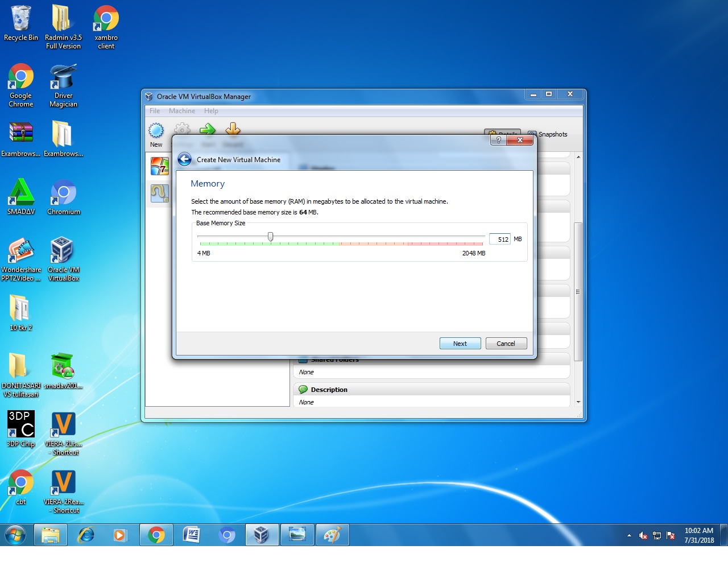The height and width of the screenshot is (570, 728).
Task: Click the memory size field showing 512
Action: (499, 239)
